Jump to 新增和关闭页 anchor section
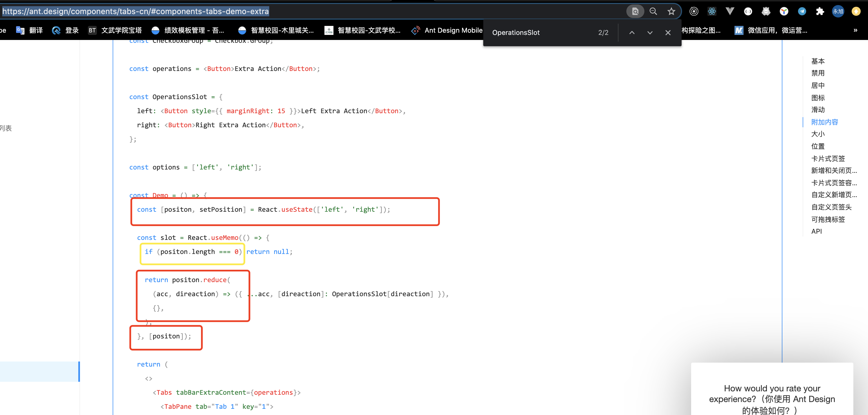Image resolution: width=868 pixels, height=415 pixels. (x=834, y=170)
